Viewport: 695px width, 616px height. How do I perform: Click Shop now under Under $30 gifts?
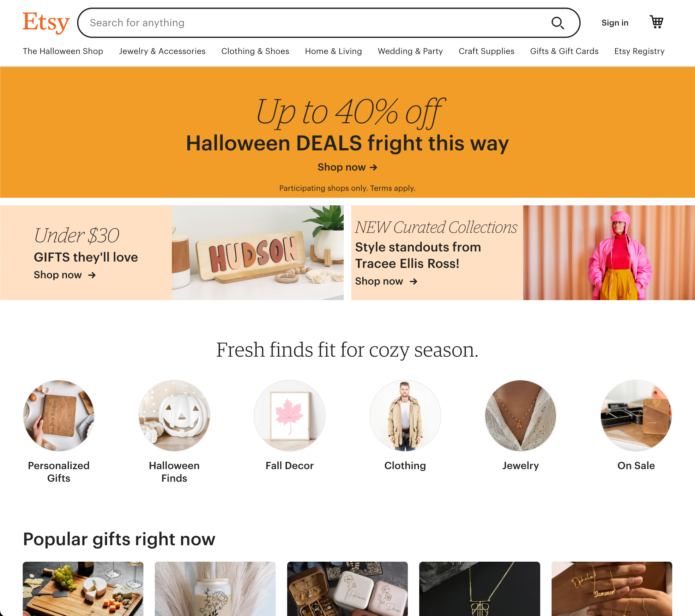(x=65, y=275)
